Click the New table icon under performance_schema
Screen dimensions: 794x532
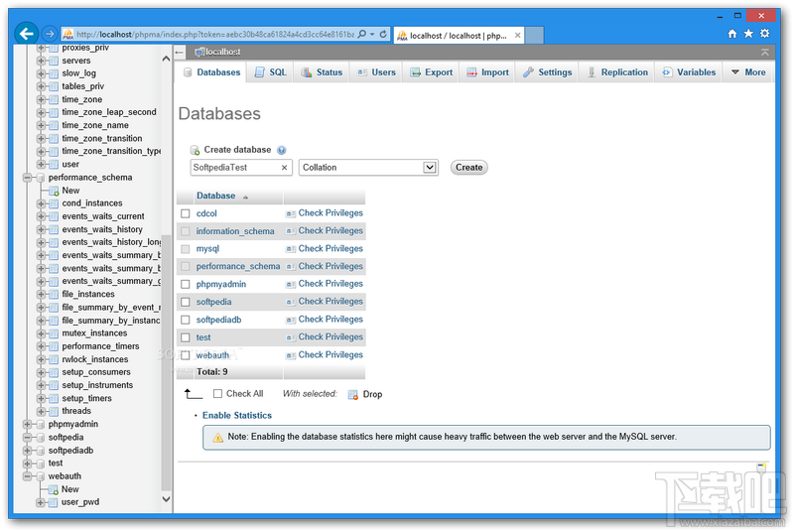(54, 191)
